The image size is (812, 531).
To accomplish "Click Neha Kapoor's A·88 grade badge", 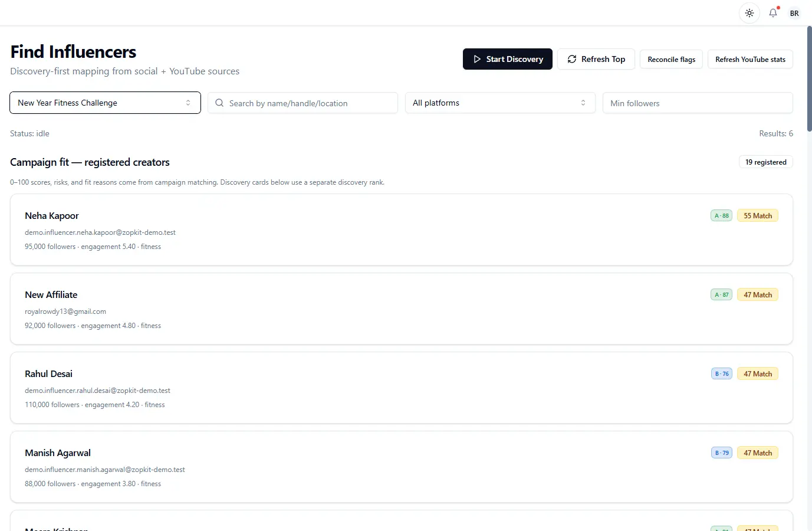I will (x=722, y=216).
